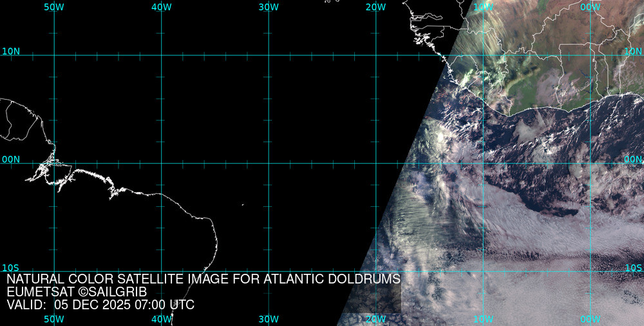
Task: Select the left-side 00N latitude label
Action: [11, 159]
